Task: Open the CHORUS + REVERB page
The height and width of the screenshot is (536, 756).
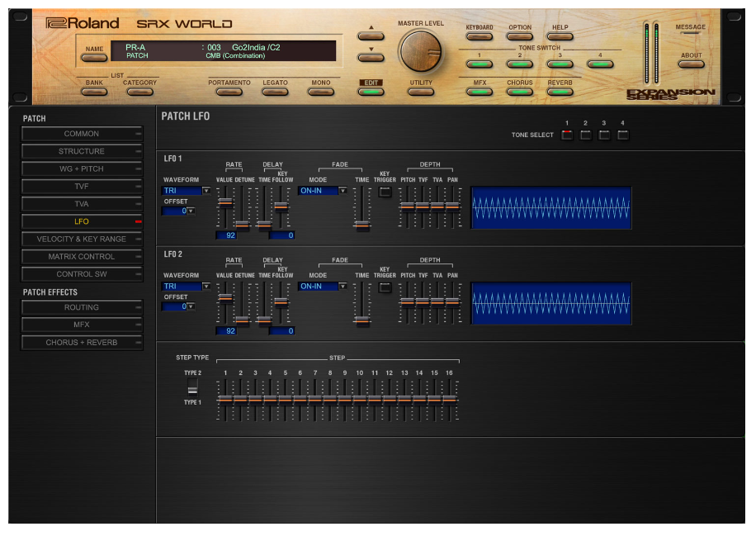Action: click(x=82, y=343)
